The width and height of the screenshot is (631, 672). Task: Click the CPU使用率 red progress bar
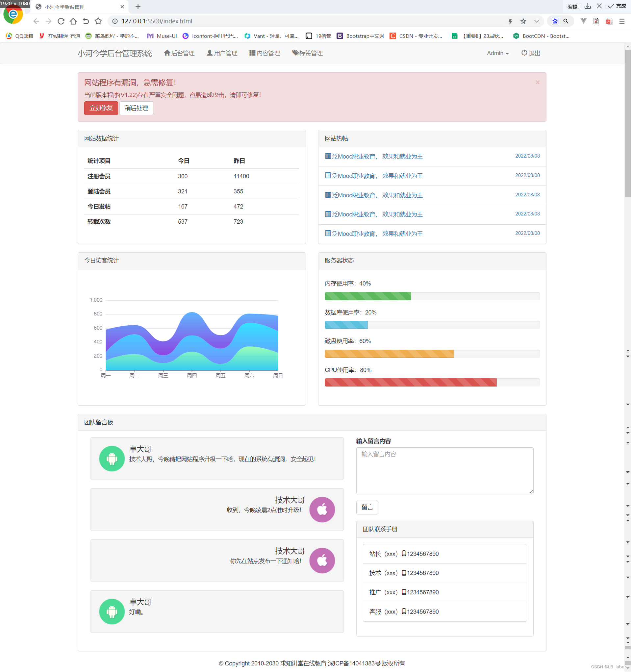pos(411,383)
